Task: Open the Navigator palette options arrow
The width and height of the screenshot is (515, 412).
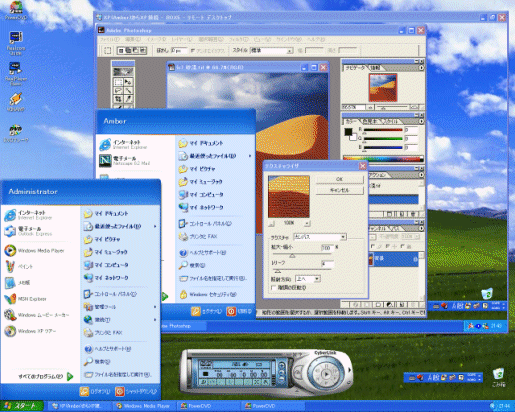Action: [x=421, y=68]
